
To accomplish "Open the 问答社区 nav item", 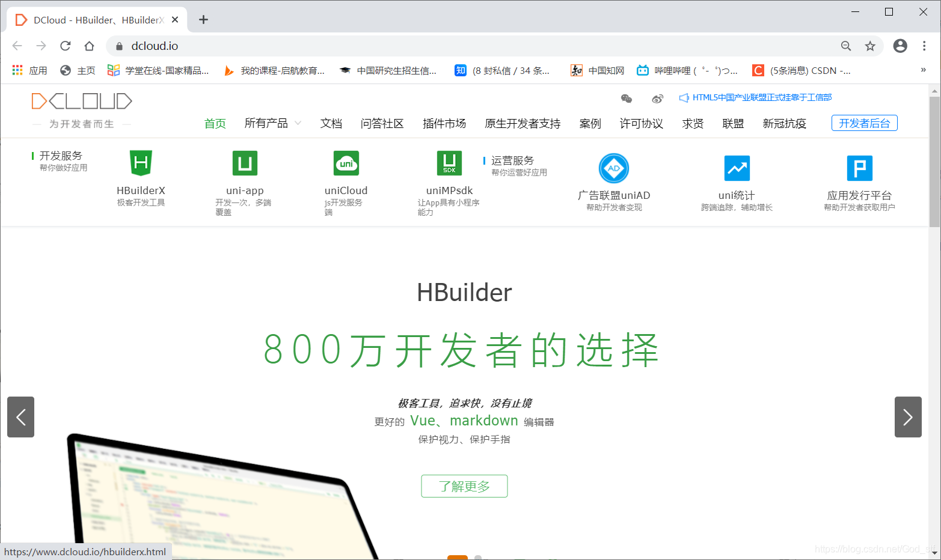I will tap(382, 123).
